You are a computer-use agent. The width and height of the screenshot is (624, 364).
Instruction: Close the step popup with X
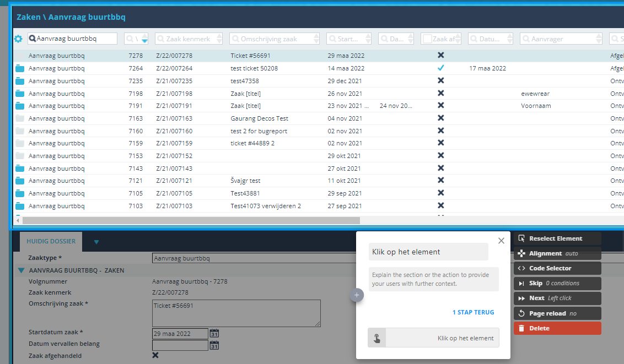[501, 241]
